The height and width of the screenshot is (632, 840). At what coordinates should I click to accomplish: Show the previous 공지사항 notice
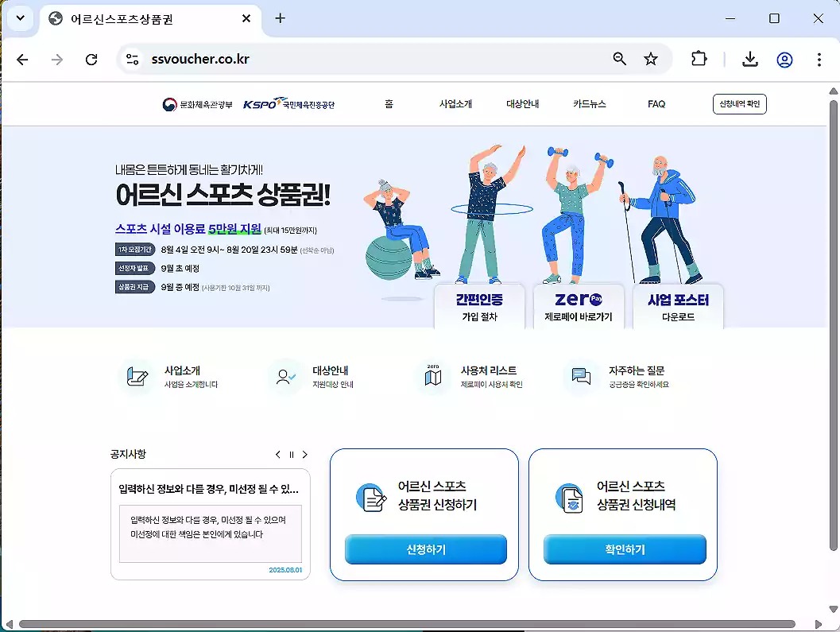tap(277, 455)
